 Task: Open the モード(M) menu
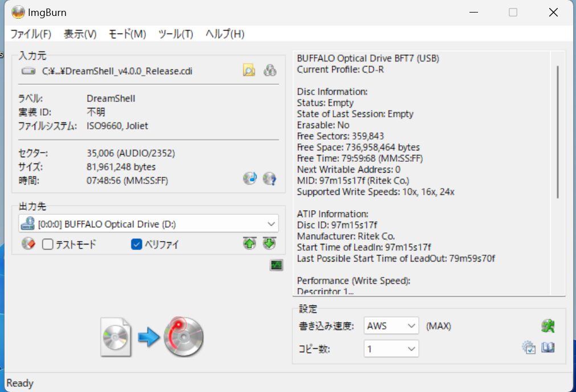pos(128,34)
